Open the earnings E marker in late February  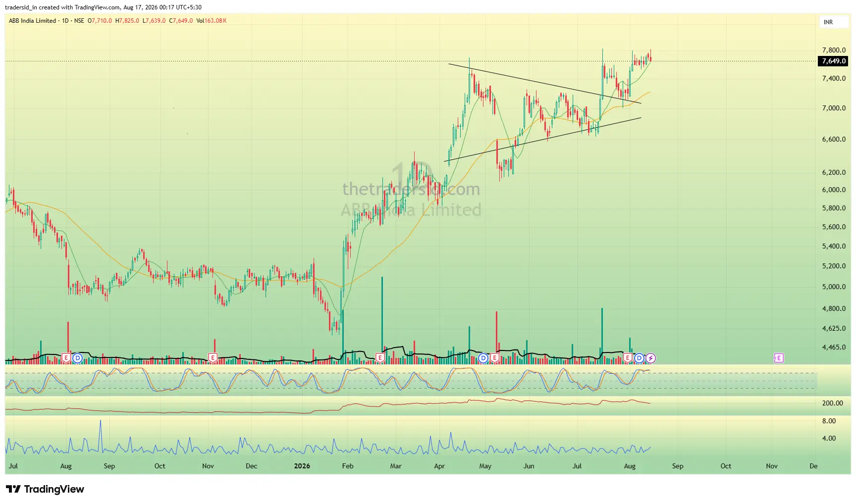(x=380, y=357)
